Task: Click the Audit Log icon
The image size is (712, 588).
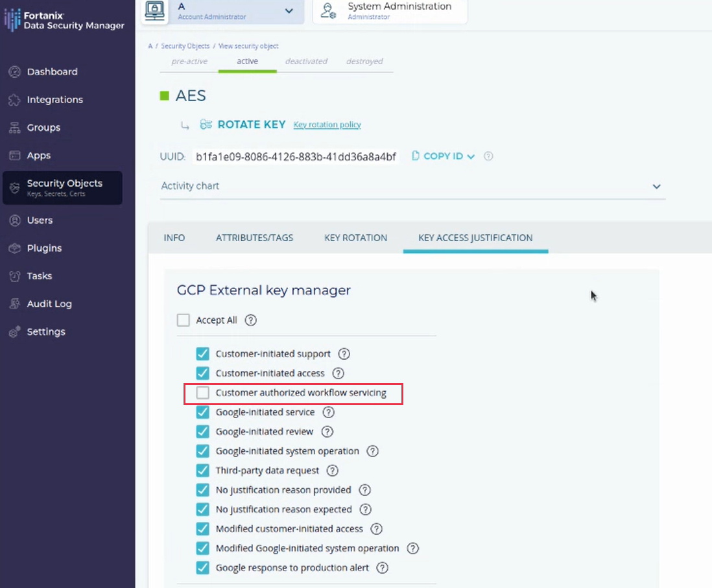Action: [x=14, y=304]
